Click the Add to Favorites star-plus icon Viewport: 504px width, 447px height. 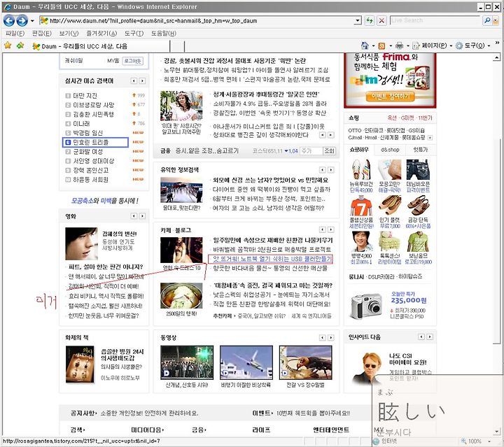click(20, 45)
